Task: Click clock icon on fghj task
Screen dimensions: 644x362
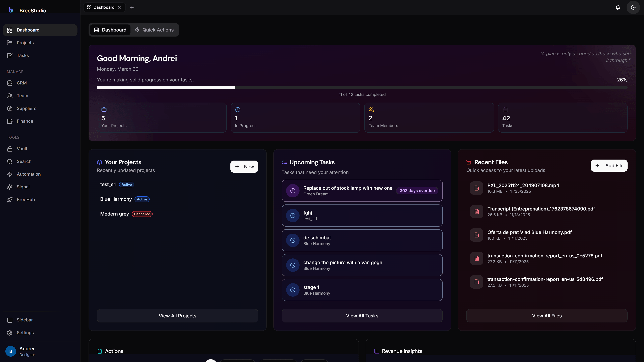Action: tap(293, 216)
